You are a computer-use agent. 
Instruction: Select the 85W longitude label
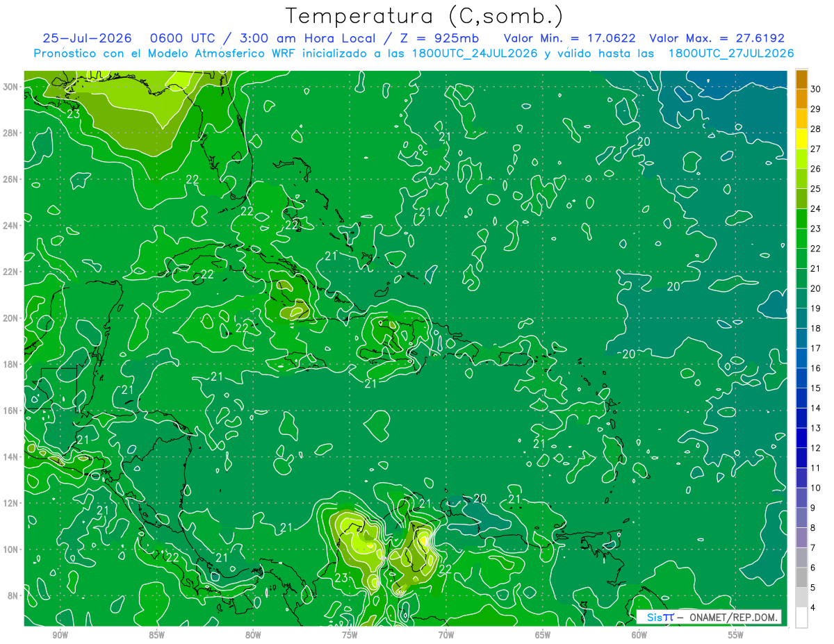coord(156,635)
